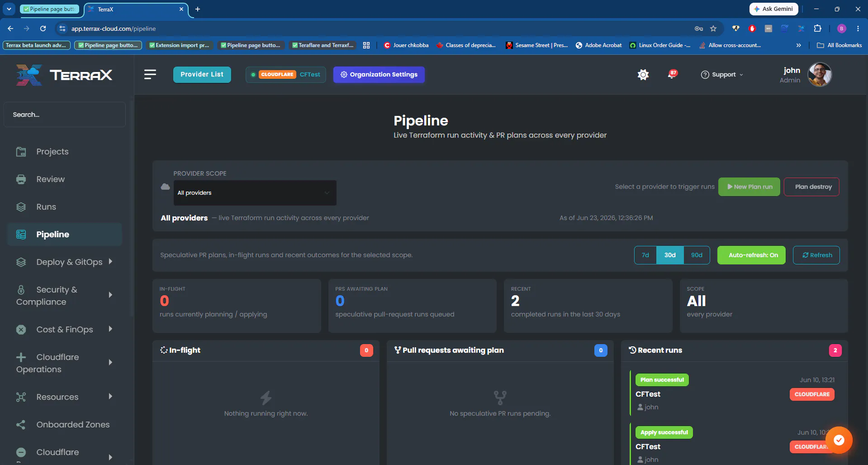
Task: Click the Cloudflare CFTest provider badge
Action: click(286, 75)
